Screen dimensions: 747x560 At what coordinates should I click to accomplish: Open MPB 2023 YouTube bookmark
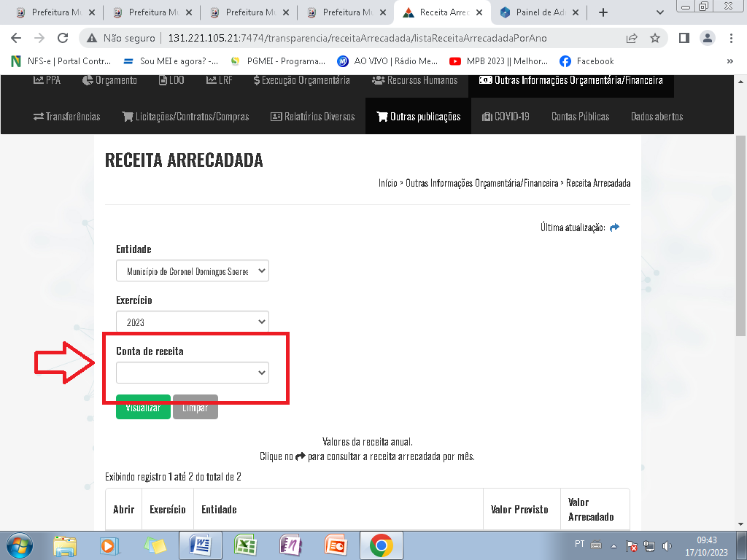498,61
